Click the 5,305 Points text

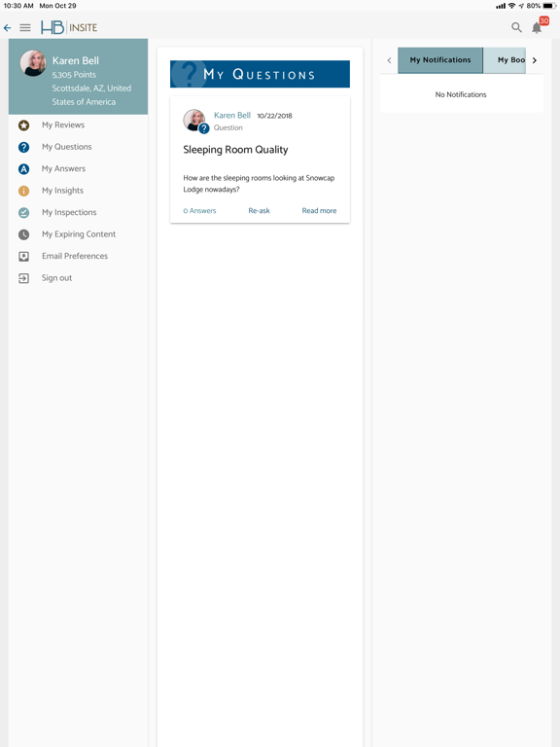74,75
